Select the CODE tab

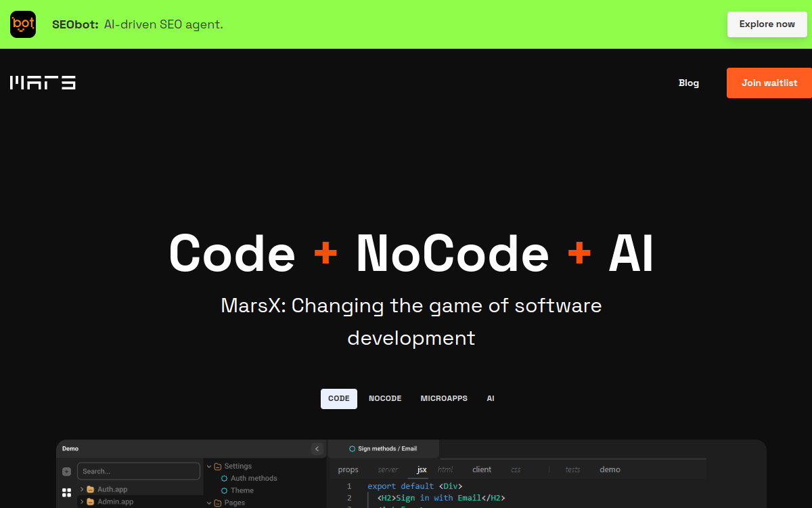[339, 399]
